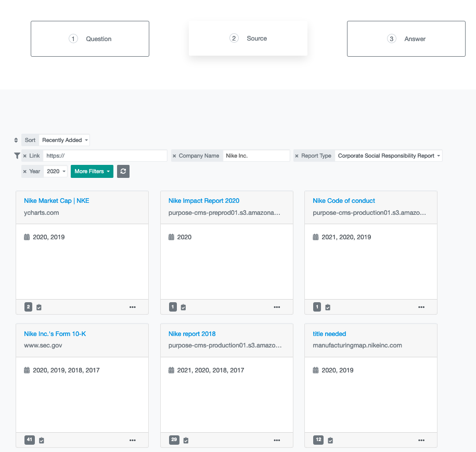Go to the Question step tab

[90, 38]
